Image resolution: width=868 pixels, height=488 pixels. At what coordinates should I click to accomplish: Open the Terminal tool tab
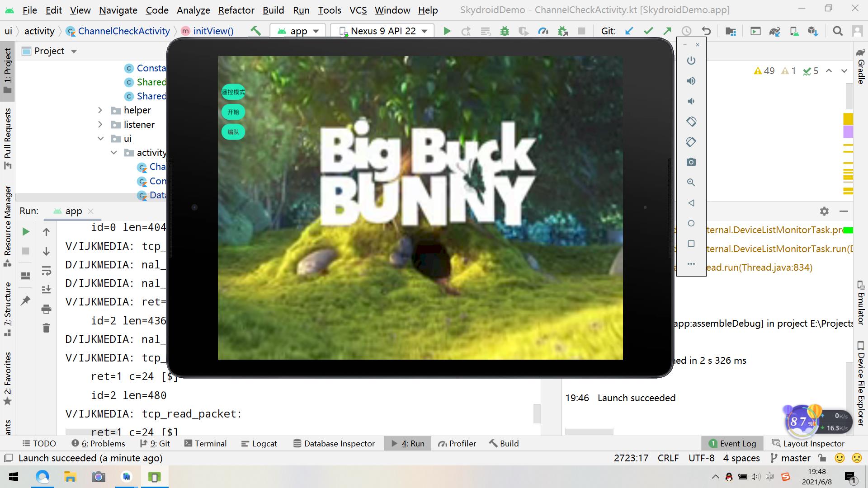(205, 444)
